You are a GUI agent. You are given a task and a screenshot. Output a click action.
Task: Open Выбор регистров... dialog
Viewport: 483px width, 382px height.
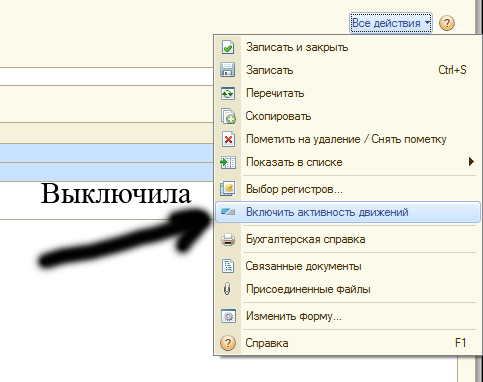pos(347,189)
